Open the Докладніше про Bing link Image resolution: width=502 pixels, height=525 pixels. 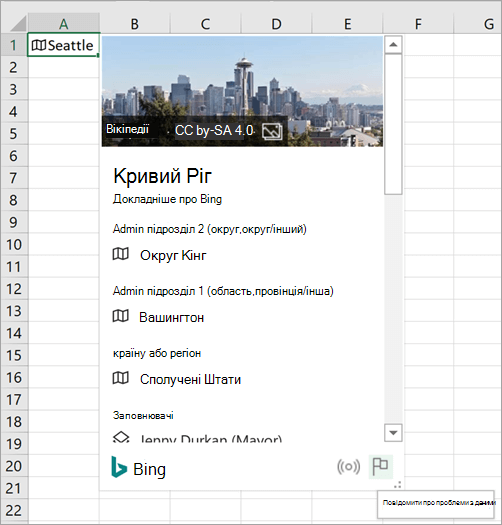(167, 199)
